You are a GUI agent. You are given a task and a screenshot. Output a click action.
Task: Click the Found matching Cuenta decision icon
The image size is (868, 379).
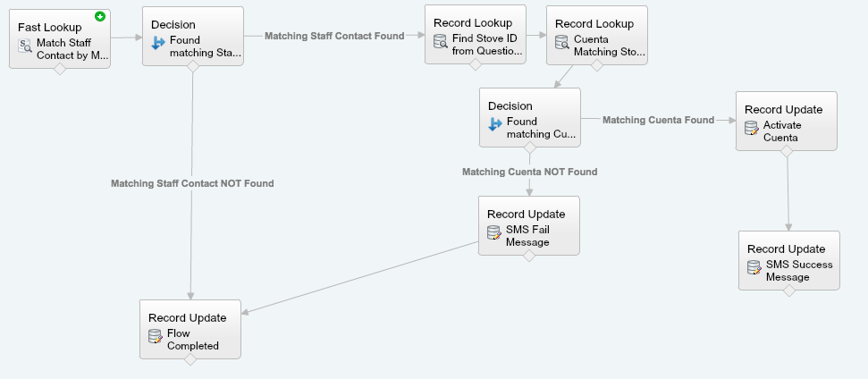(495, 126)
